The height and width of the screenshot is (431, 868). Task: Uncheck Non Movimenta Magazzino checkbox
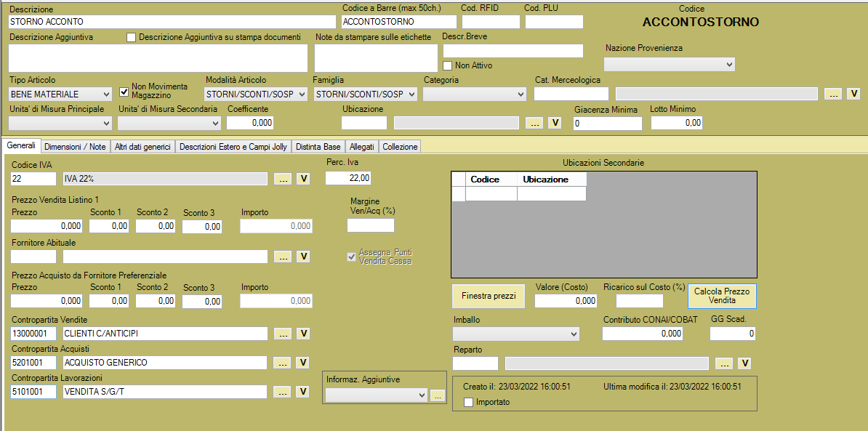click(x=124, y=92)
